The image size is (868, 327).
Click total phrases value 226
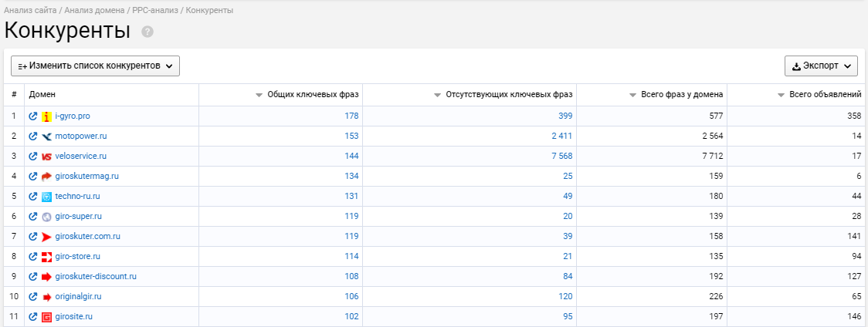[x=716, y=297]
